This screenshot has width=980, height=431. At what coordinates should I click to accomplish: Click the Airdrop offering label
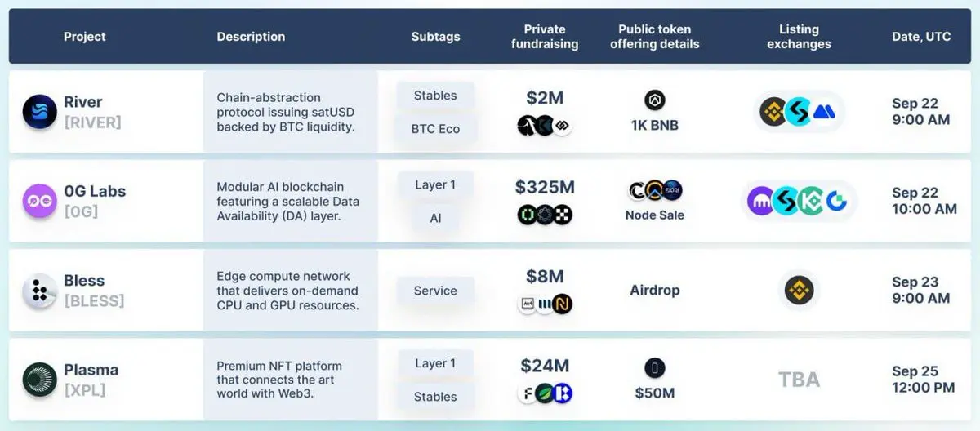point(654,290)
